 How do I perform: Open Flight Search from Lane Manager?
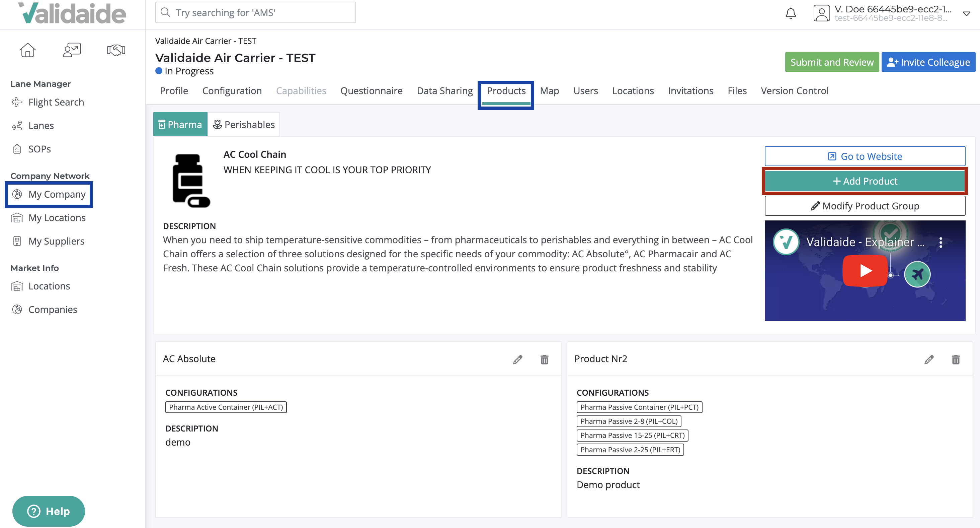coord(56,102)
